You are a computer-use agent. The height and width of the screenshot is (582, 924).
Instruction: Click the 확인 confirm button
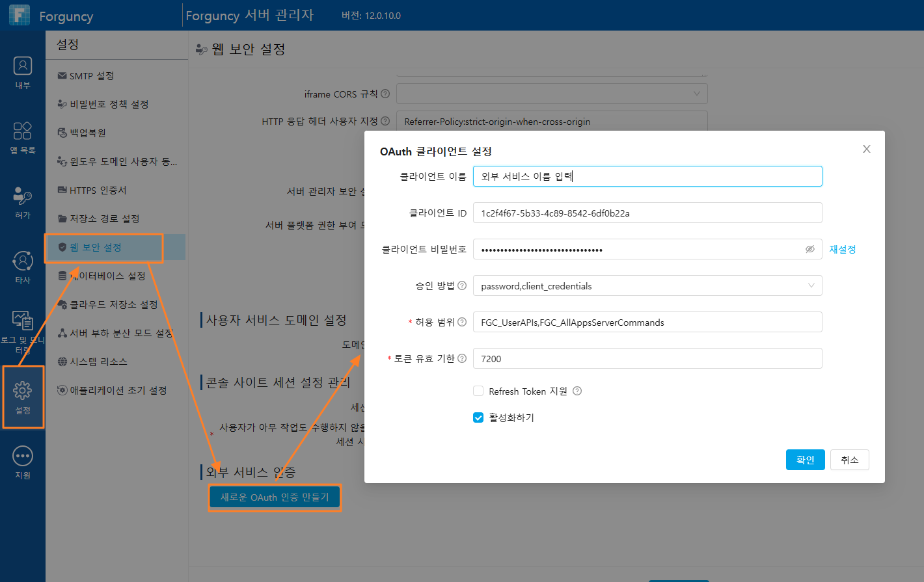tap(806, 460)
